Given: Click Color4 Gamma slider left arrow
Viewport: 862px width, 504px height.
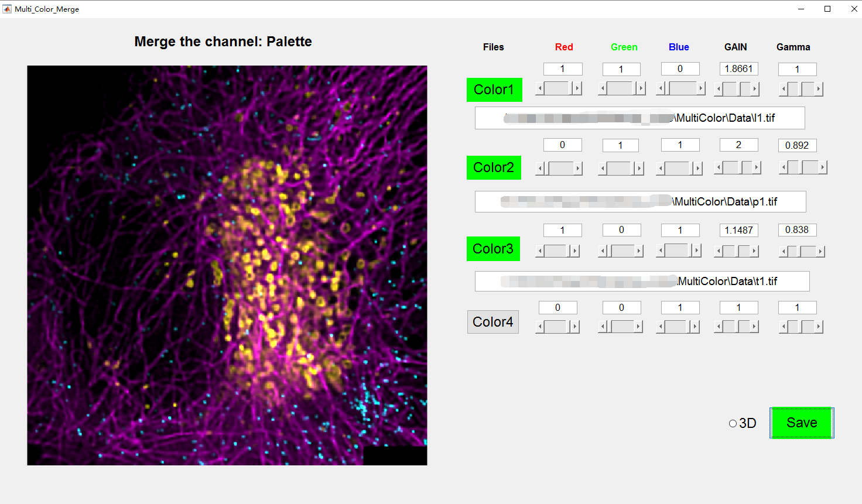Looking at the screenshot, I should coord(784,327).
